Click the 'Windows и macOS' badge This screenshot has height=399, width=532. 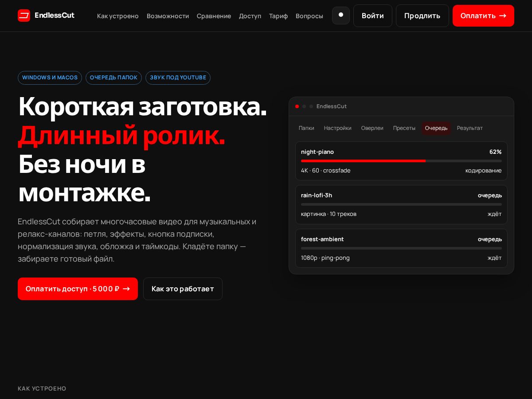pos(50,78)
